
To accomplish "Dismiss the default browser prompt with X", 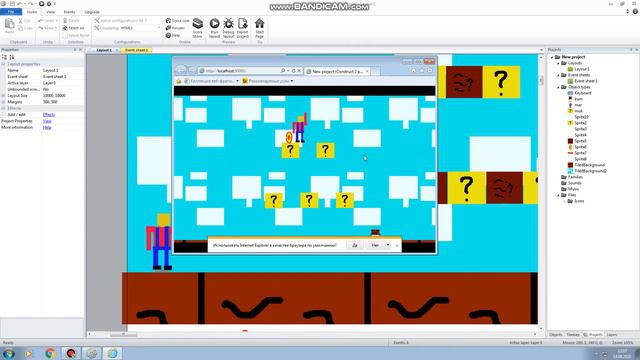I will [397, 245].
